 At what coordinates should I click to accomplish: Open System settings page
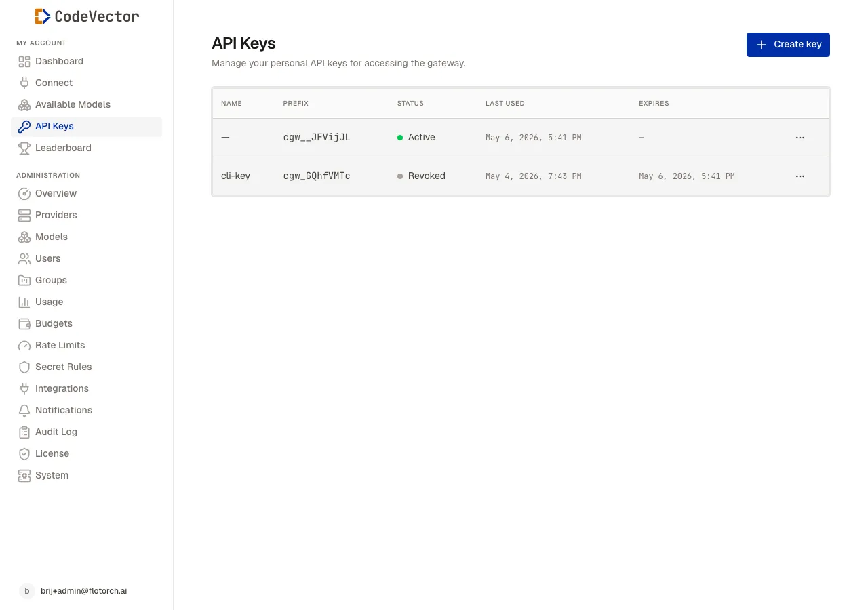(87, 476)
